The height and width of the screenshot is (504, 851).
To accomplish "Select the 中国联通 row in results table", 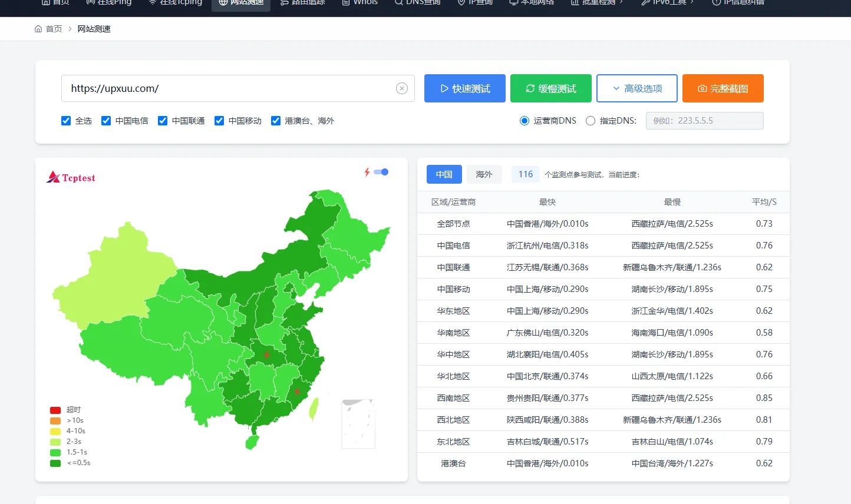I will pos(603,267).
